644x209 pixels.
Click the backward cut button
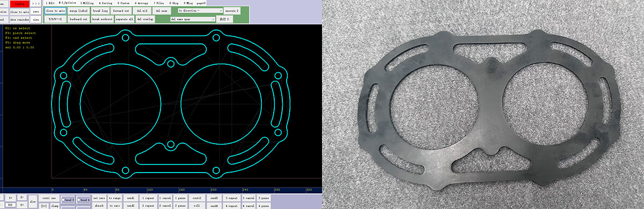(x=78, y=19)
